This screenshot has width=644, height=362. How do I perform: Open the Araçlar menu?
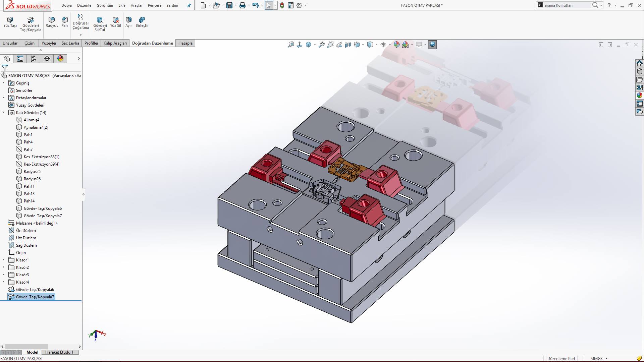137,5
